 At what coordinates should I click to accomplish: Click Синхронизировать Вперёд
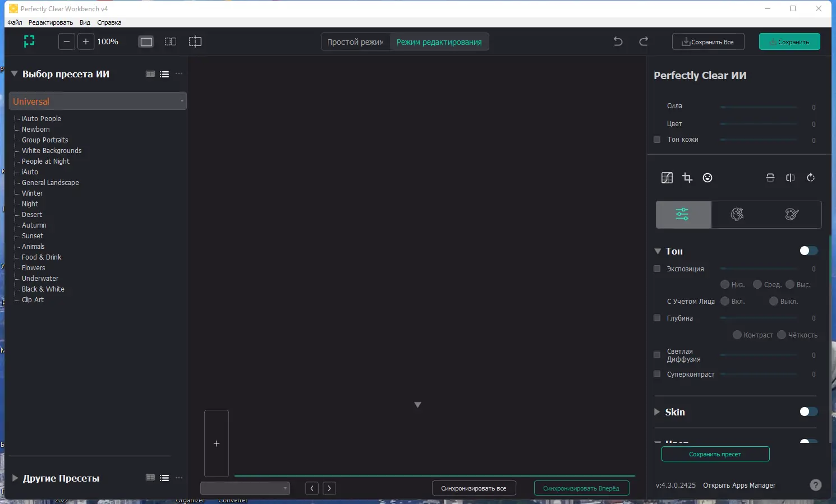click(581, 488)
